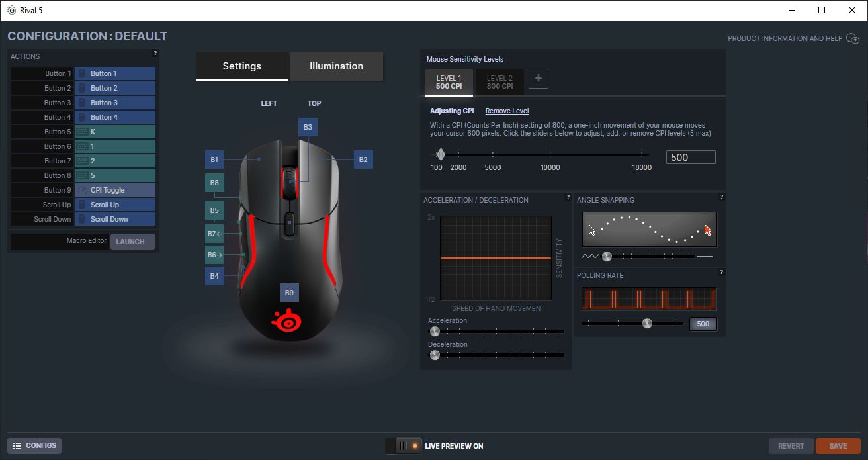Click the SteelSeries logo in the title bar

click(11, 10)
